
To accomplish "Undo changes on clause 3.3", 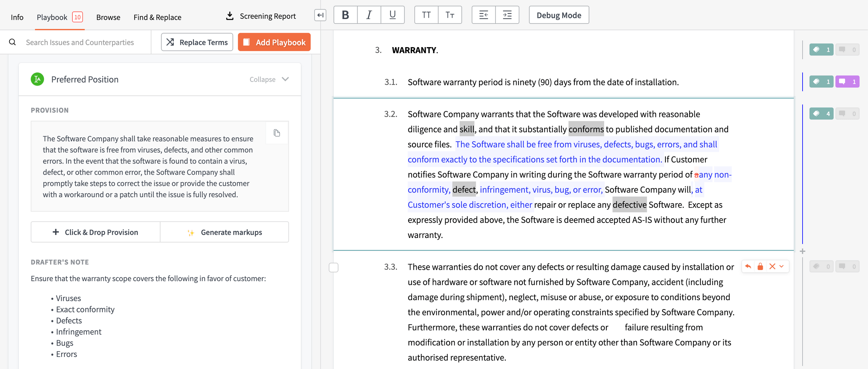I will (748, 266).
